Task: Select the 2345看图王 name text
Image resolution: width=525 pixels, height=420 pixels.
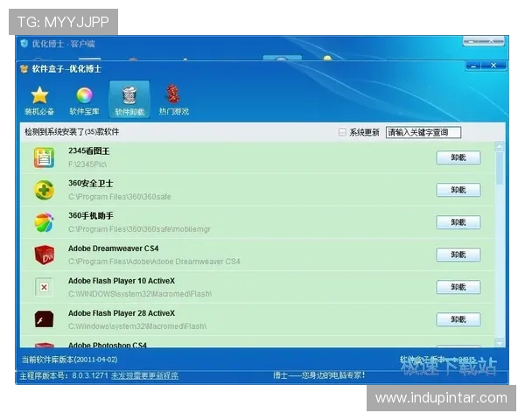Action: point(88,151)
